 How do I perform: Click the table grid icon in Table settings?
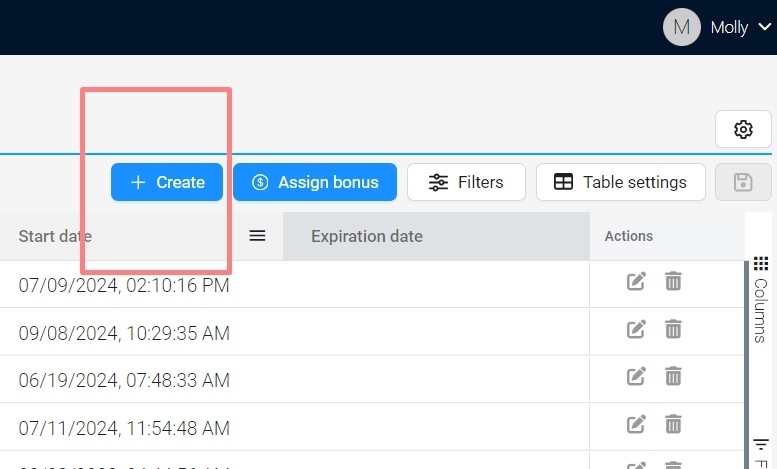pyautogui.click(x=563, y=182)
